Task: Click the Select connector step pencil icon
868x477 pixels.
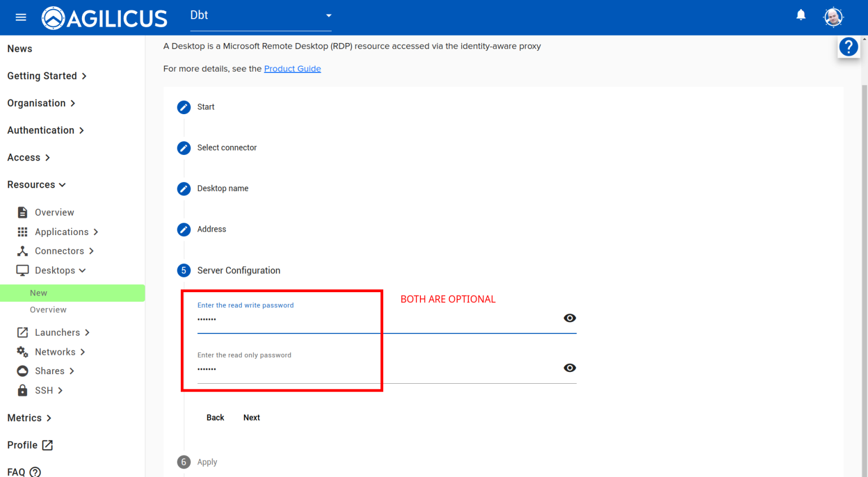Action: [184, 148]
